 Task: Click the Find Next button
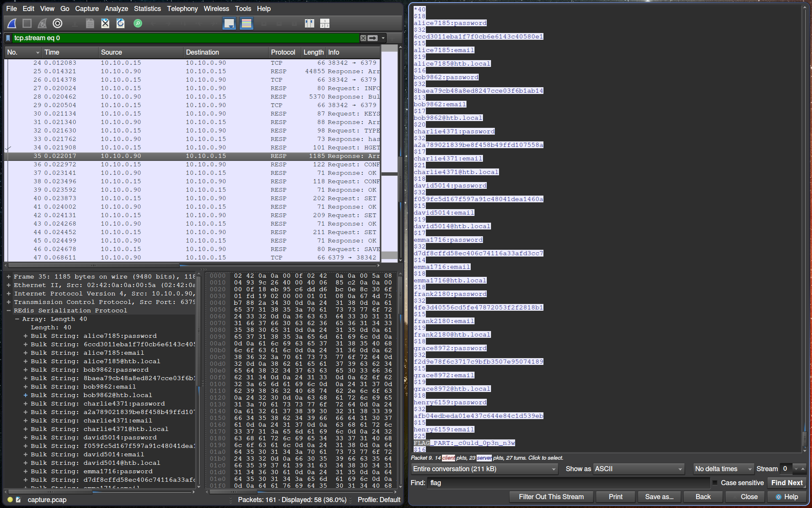[787, 483]
